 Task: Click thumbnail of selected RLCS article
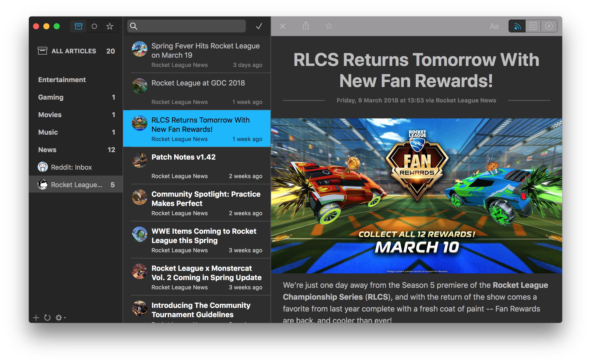point(140,123)
